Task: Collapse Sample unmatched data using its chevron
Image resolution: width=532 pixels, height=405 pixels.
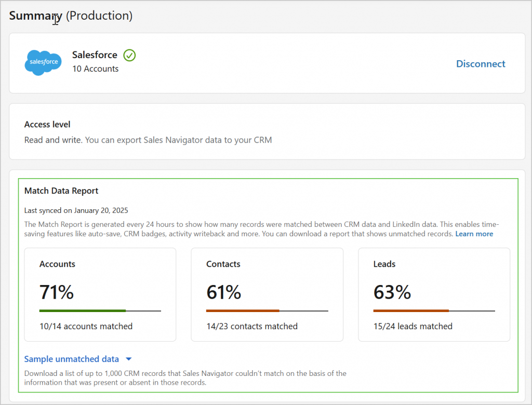Action: point(129,359)
